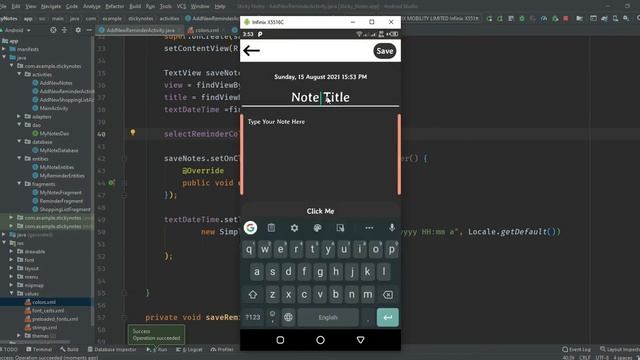Screen dimensions: 640x360
Task: Collapse the fragments package
Action: 19,184
